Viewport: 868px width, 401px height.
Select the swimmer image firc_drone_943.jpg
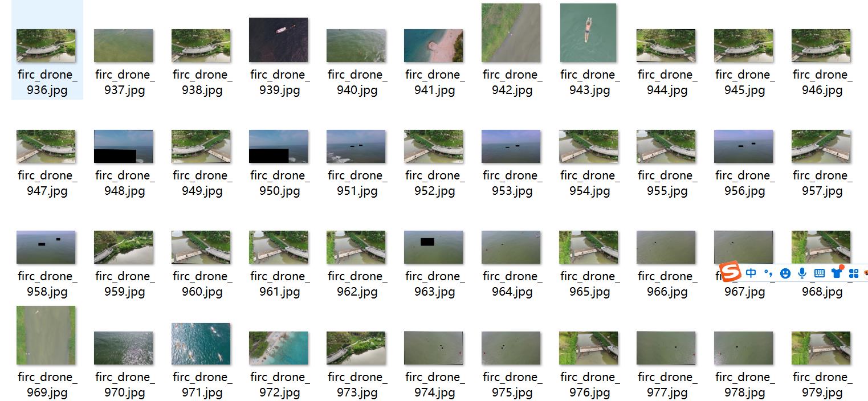point(588,33)
